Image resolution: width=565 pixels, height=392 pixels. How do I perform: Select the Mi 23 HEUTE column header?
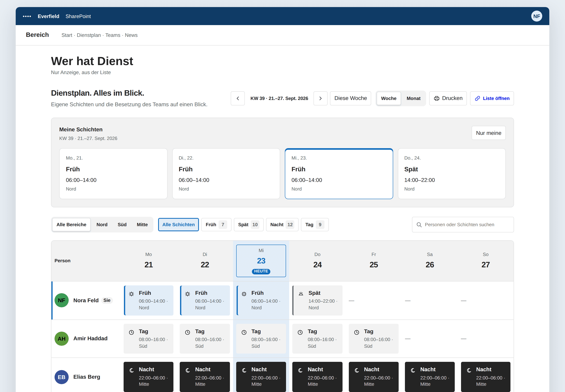pos(261,261)
